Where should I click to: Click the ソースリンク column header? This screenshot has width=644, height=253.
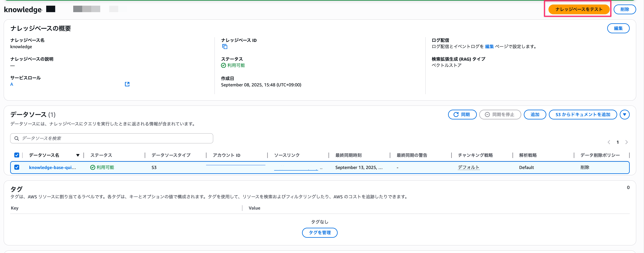tap(287, 155)
